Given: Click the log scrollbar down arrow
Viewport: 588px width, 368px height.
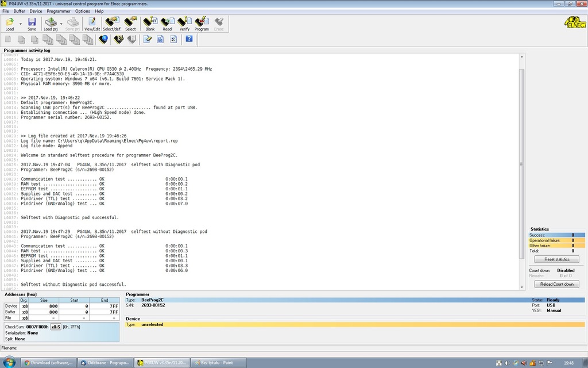Looking at the screenshot, I should click(521, 287).
